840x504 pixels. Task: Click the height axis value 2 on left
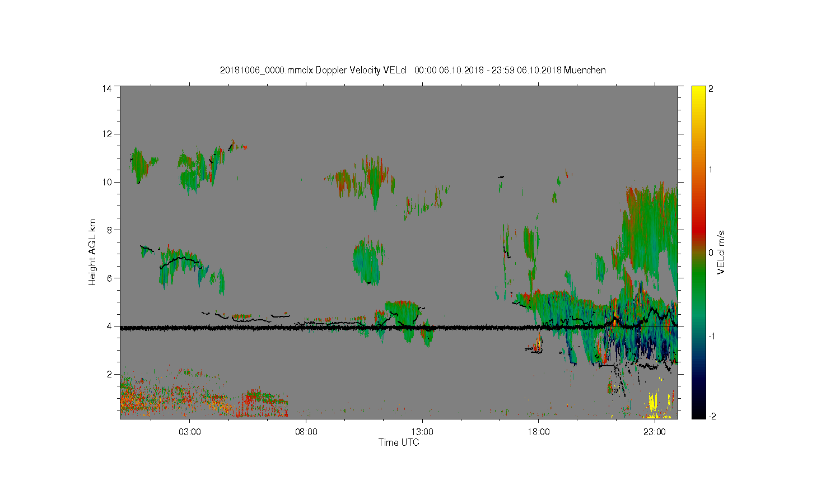(x=109, y=374)
